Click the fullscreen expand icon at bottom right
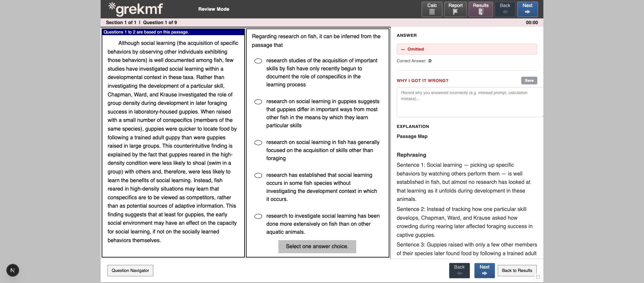 coord(538,277)
